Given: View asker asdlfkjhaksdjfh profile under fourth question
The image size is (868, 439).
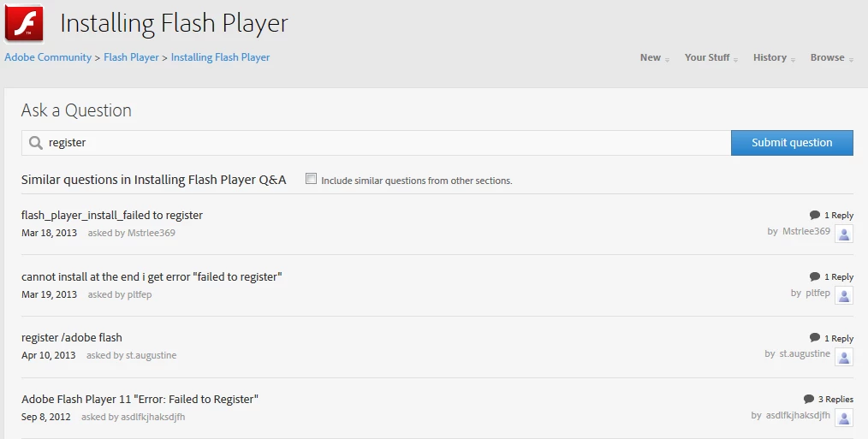Looking at the screenshot, I should [152, 417].
